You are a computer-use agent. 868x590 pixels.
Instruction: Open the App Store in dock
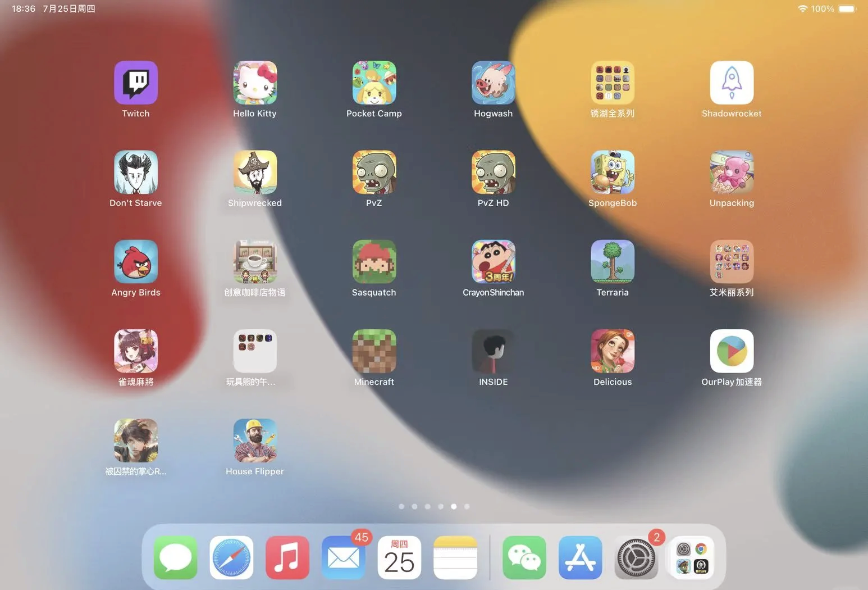click(581, 557)
